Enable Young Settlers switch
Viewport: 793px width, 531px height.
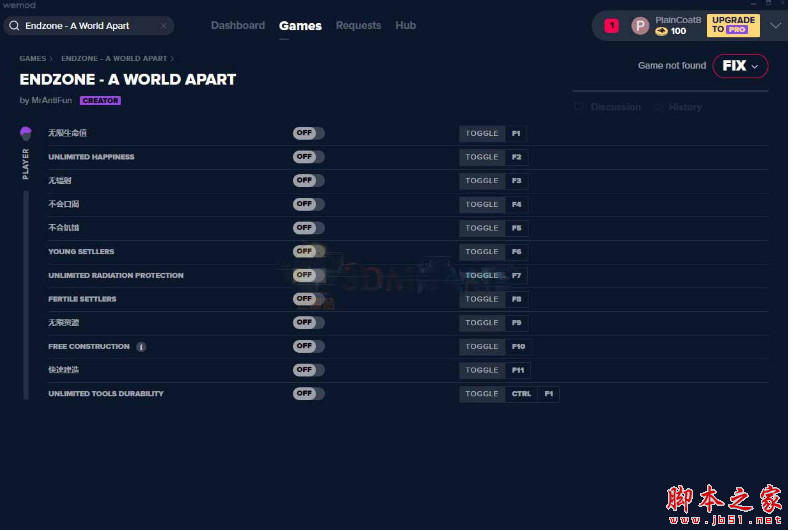point(309,251)
